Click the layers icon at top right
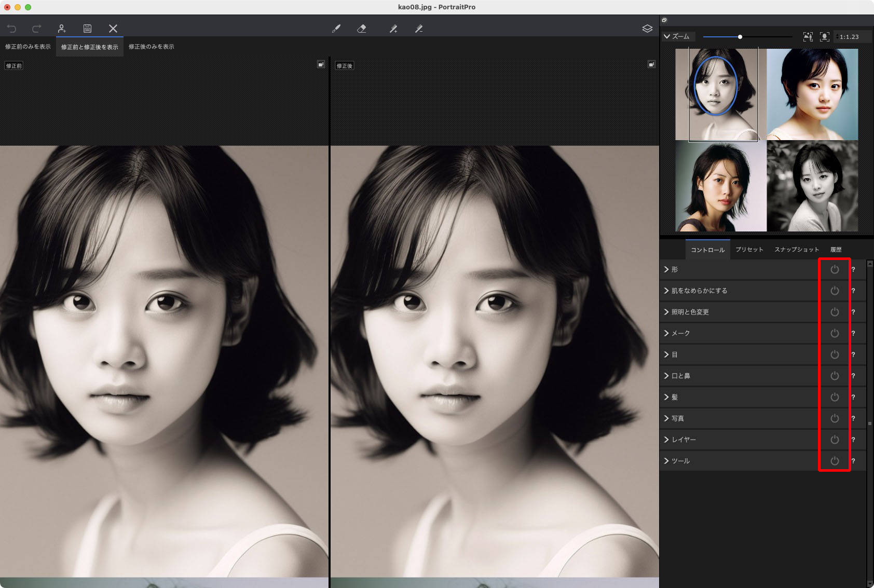 pyautogui.click(x=647, y=29)
